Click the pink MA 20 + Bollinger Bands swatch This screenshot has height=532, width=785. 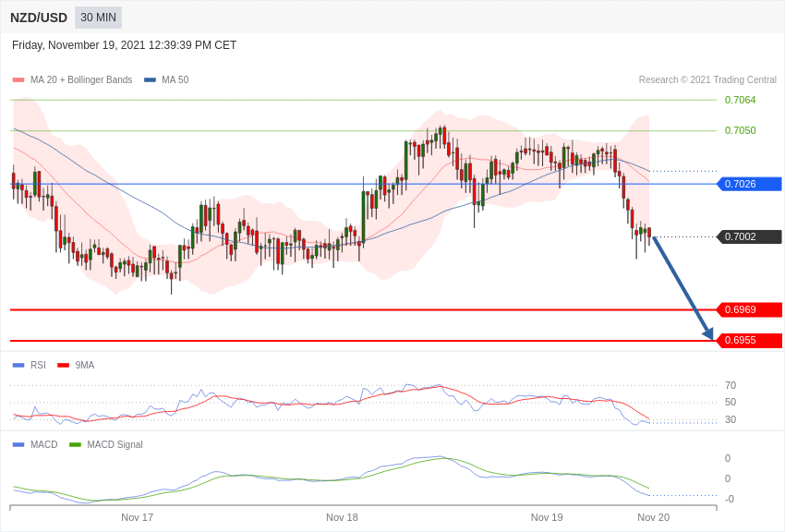tap(18, 79)
